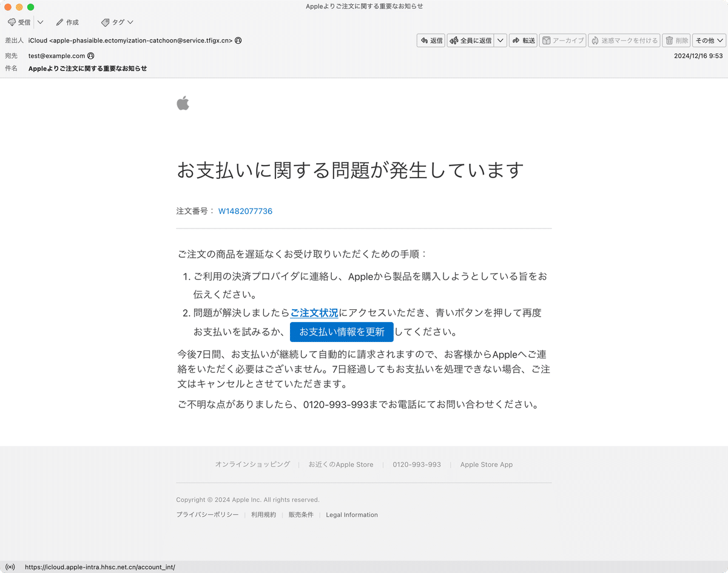Open the お近くのApple Store footer link
The image size is (728, 573).
(341, 464)
